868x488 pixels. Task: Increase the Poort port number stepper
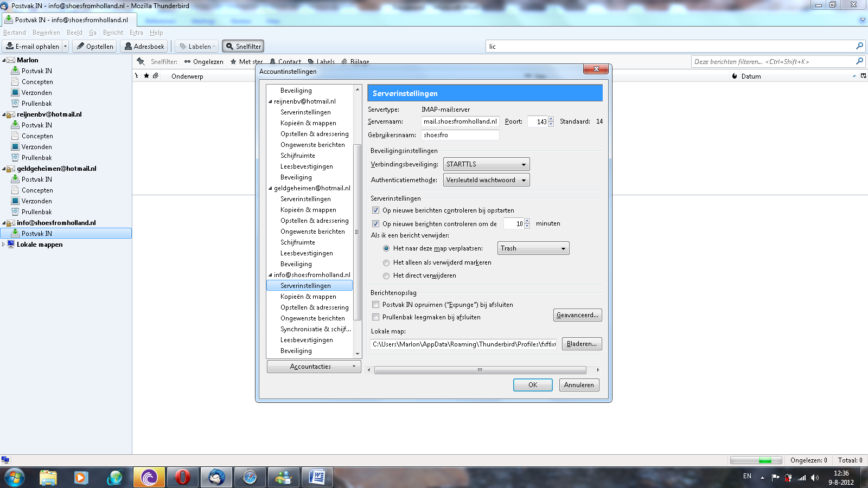point(551,119)
